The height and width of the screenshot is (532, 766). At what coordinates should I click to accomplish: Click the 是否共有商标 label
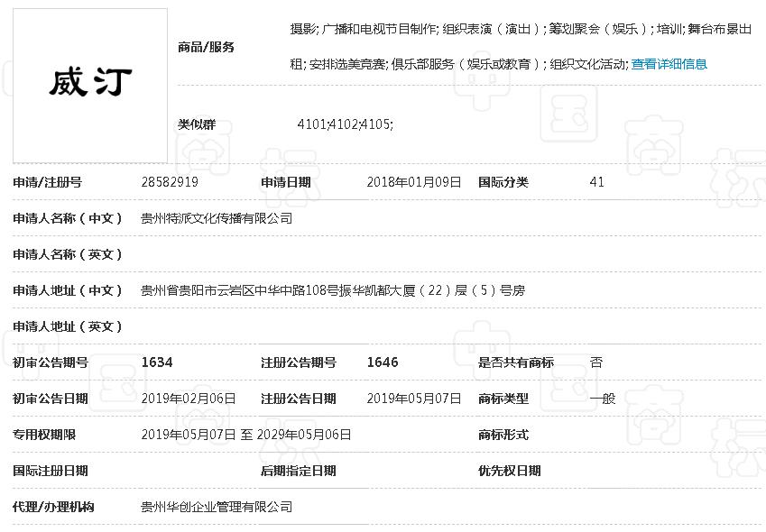point(516,362)
